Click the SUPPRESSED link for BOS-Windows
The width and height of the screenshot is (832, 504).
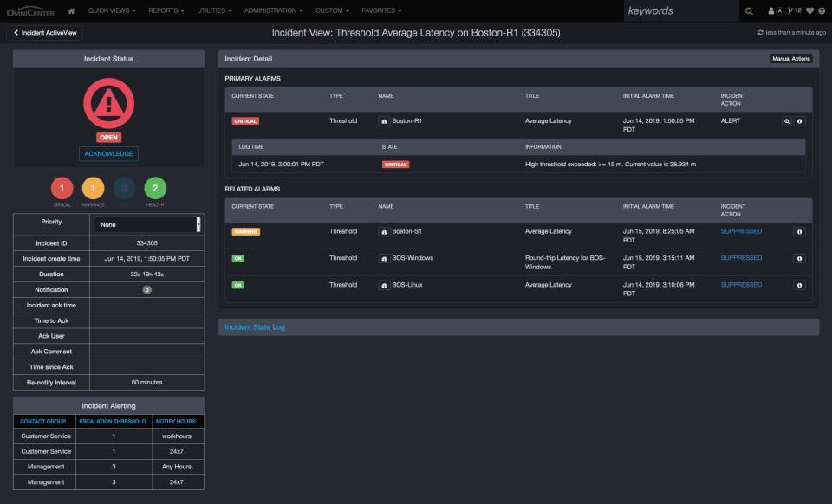741,258
